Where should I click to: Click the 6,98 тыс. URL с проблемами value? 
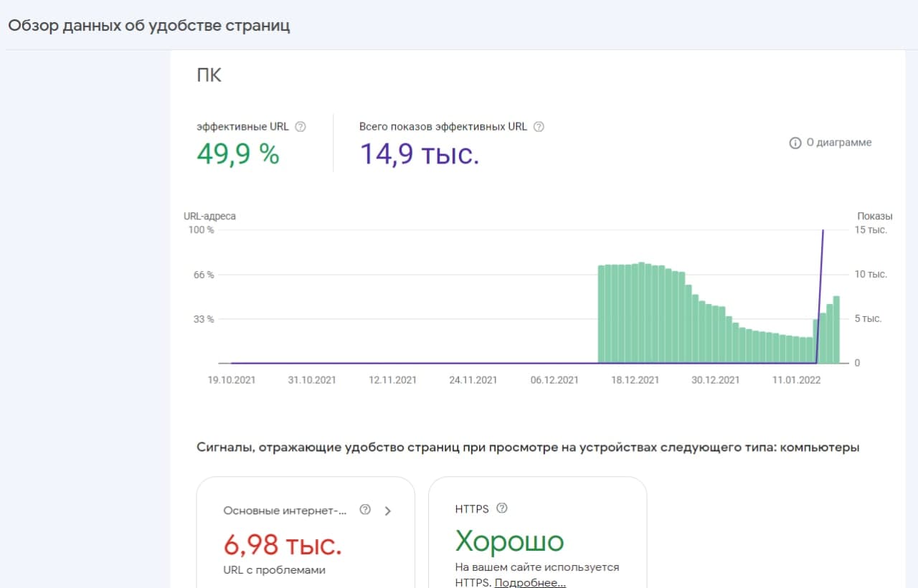(280, 544)
